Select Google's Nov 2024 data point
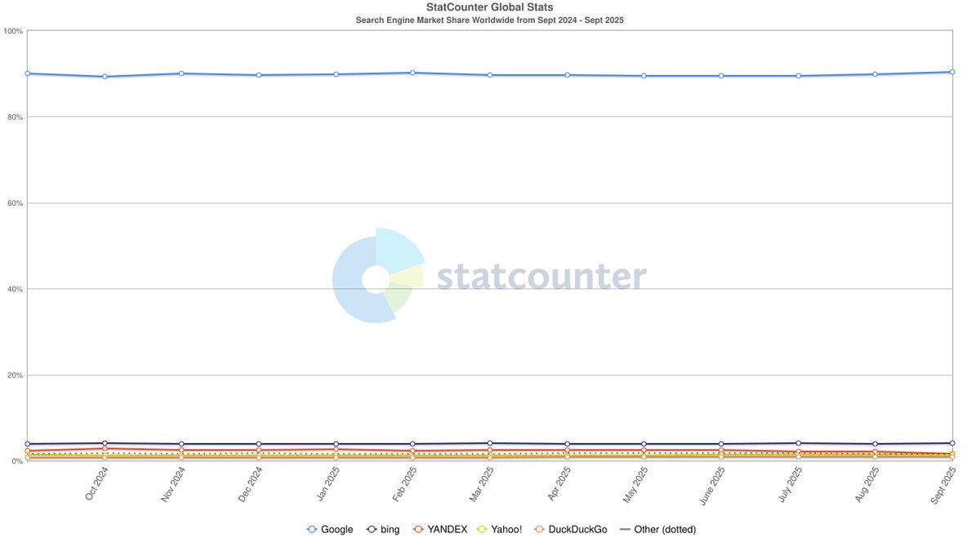Screen dimensions: 980x551 [x=181, y=73]
